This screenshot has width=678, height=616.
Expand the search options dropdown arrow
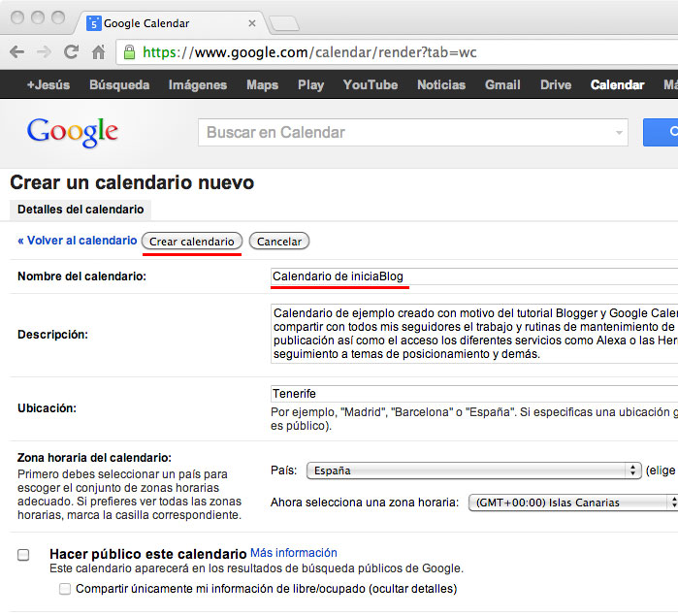(619, 132)
